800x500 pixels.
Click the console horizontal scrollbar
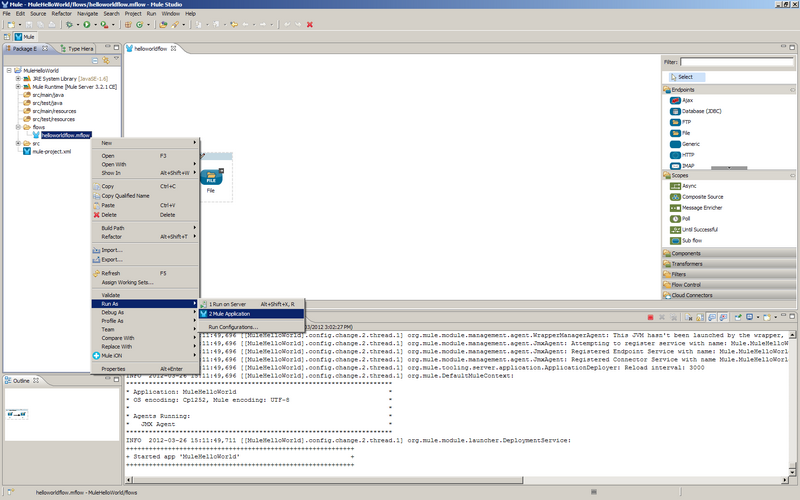(x=328, y=480)
